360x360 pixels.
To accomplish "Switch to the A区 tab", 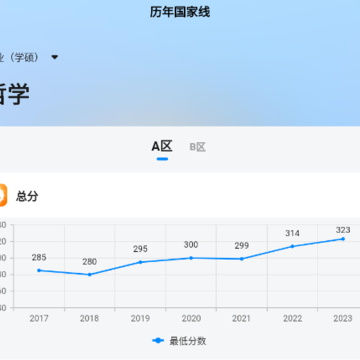I will [x=162, y=147].
